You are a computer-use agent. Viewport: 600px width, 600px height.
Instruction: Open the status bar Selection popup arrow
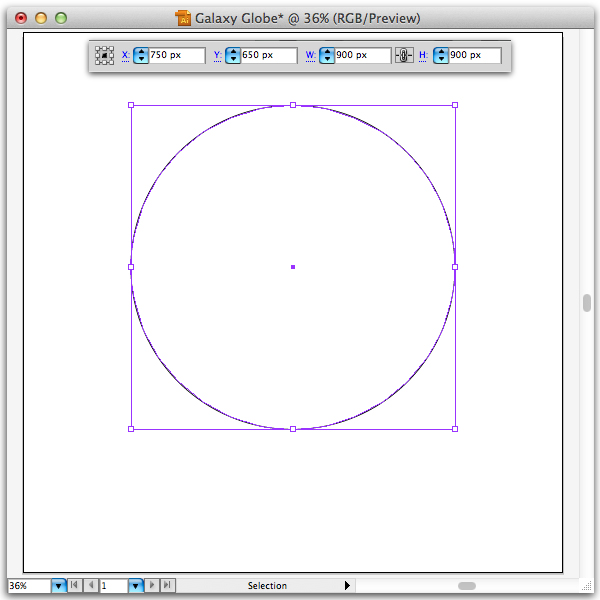click(x=347, y=585)
